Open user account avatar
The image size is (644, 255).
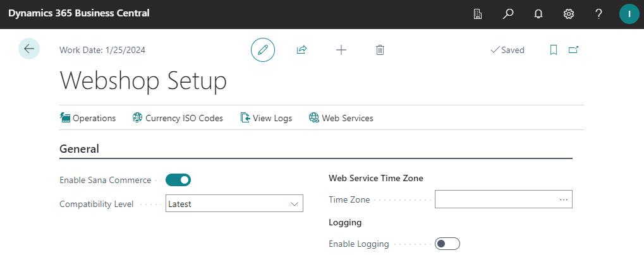tap(629, 14)
